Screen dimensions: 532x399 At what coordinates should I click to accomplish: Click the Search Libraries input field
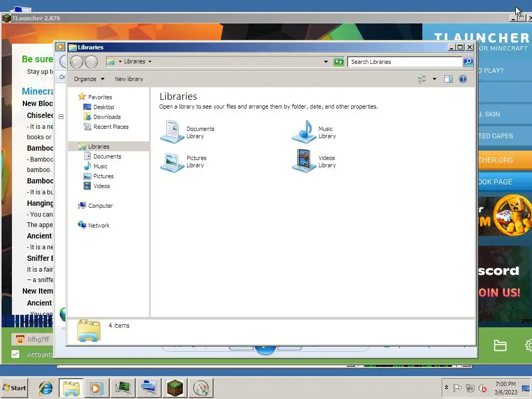(405, 62)
